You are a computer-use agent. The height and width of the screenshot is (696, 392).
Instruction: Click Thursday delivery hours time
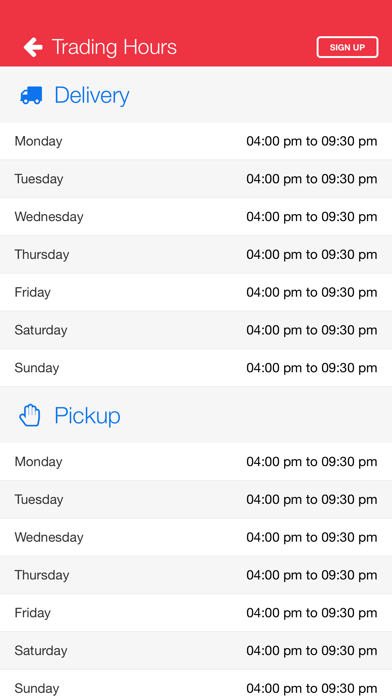pyautogui.click(x=312, y=254)
